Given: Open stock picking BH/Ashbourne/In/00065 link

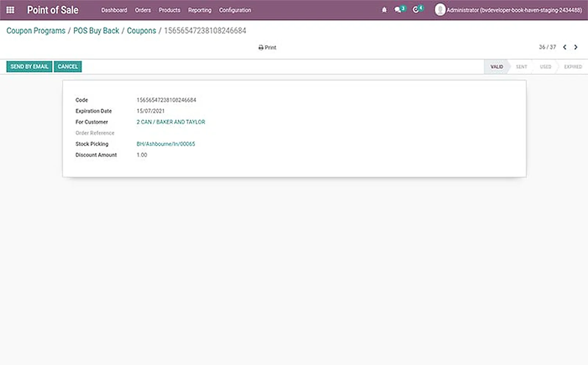Looking at the screenshot, I should pyautogui.click(x=166, y=144).
